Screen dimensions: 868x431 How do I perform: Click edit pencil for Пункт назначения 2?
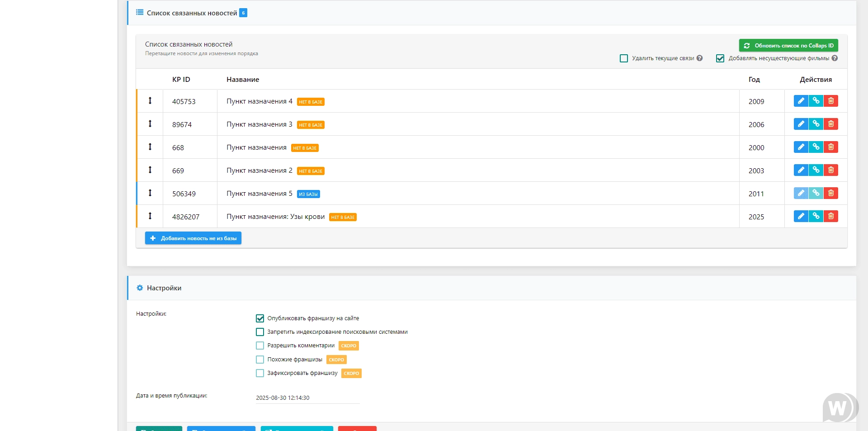(801, 170)
